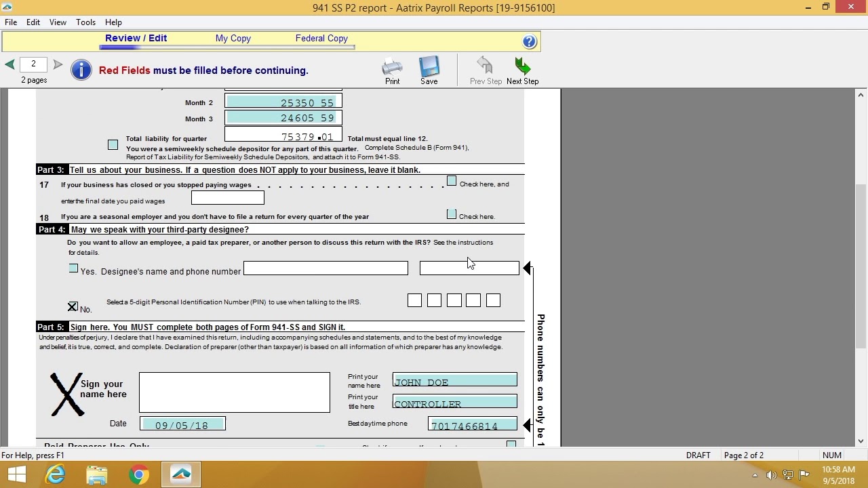Image resolution: width=868 pixels, height=488 pixels.
Task: Check the business closed box on line 17
Action: (x=452, y=181)
